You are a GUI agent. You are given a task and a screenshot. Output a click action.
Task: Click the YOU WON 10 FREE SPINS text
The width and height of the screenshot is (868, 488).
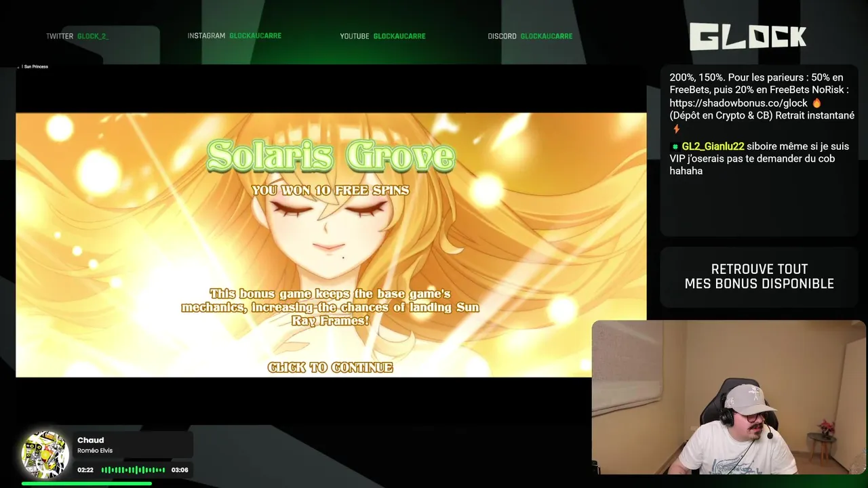(330, 190)
